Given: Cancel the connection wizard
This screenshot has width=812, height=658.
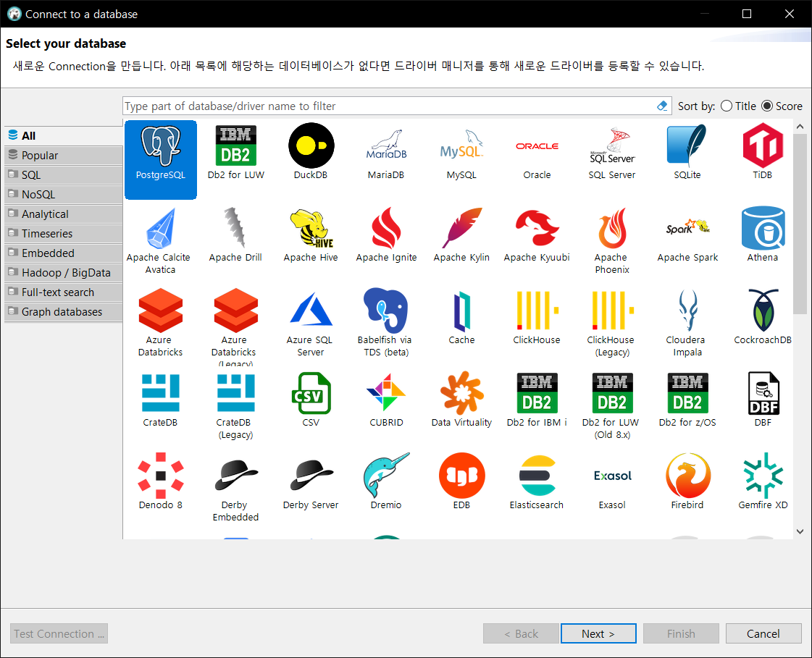Looking at the screenshot, I should coord(763,633).
